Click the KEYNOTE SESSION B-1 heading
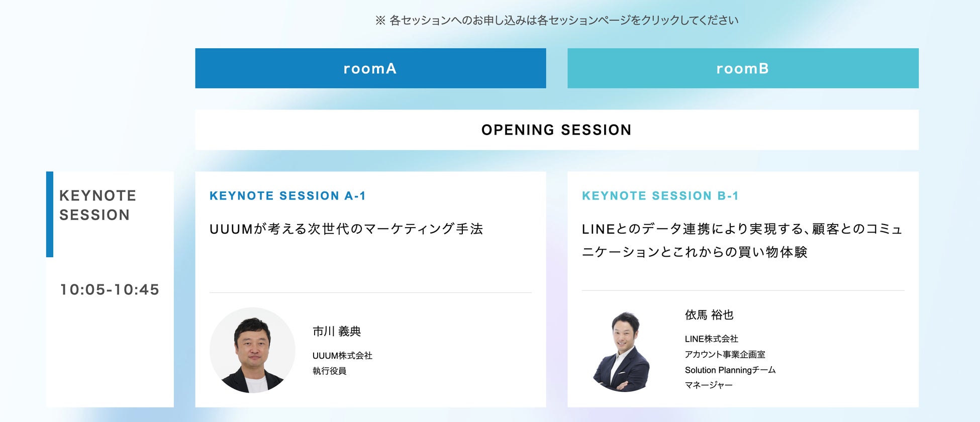The image size is (980, 422). (x=660, y=196)
